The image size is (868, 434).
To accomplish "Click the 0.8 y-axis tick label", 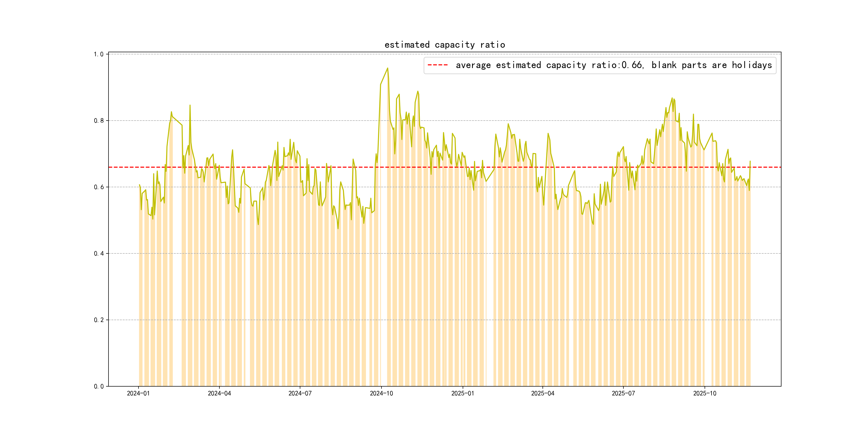I will pyautogui.click(x=98, y=121).
